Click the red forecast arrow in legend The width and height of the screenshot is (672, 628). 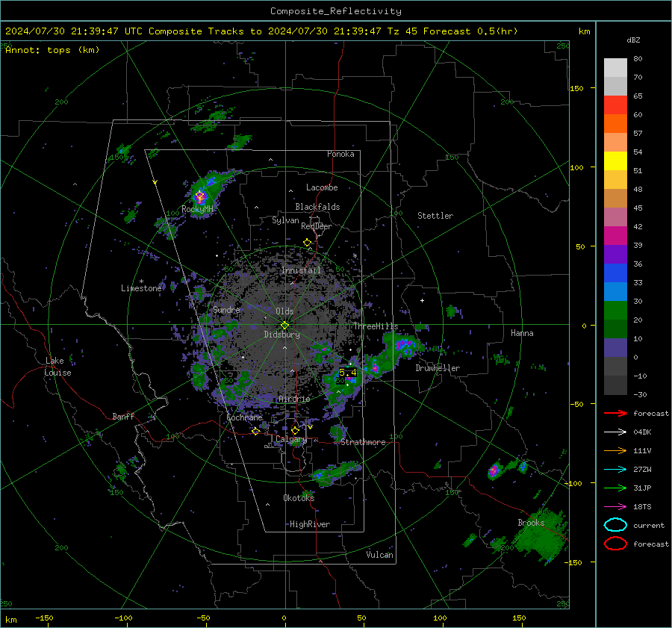(615, 413)
